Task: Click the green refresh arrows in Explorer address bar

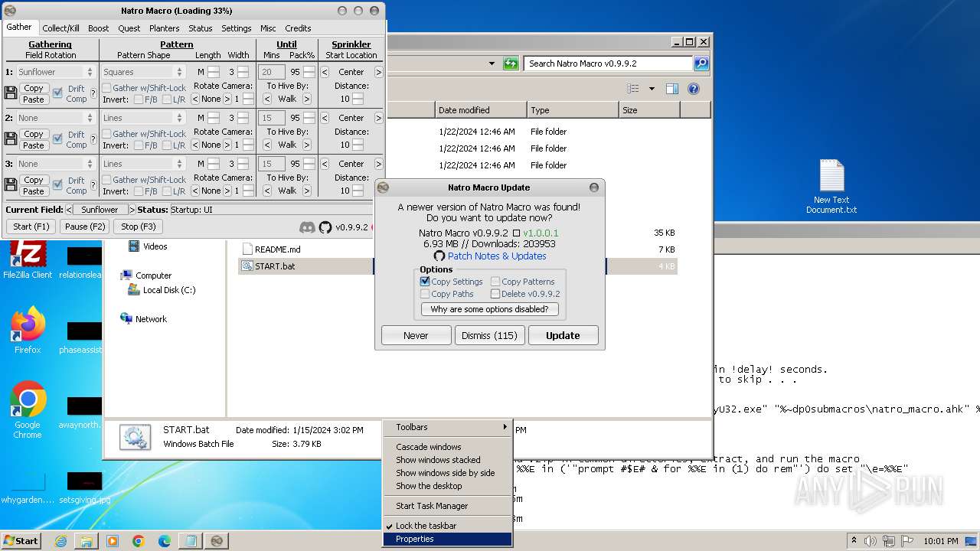Action: (x=511, y=64)
